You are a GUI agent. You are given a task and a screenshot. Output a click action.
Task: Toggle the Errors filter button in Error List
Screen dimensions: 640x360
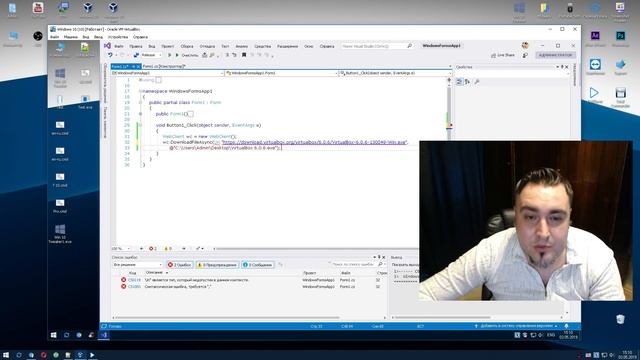[x=180, y=265]
